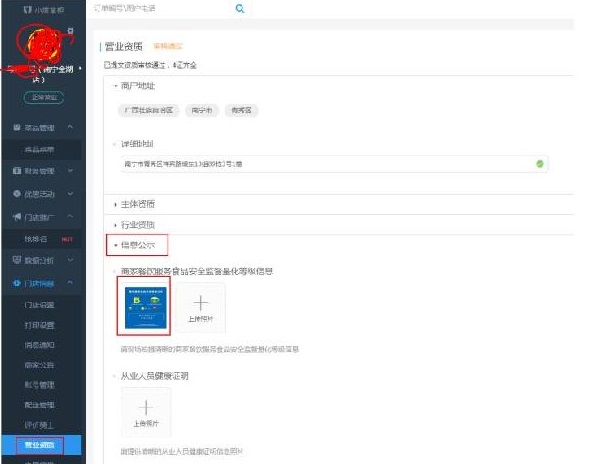Image resolution: width=603 pixels, height=464 pixels.
Task: Open 消息通知 in the sidebar
Action: pyautogui.click(x=40, y=345)
